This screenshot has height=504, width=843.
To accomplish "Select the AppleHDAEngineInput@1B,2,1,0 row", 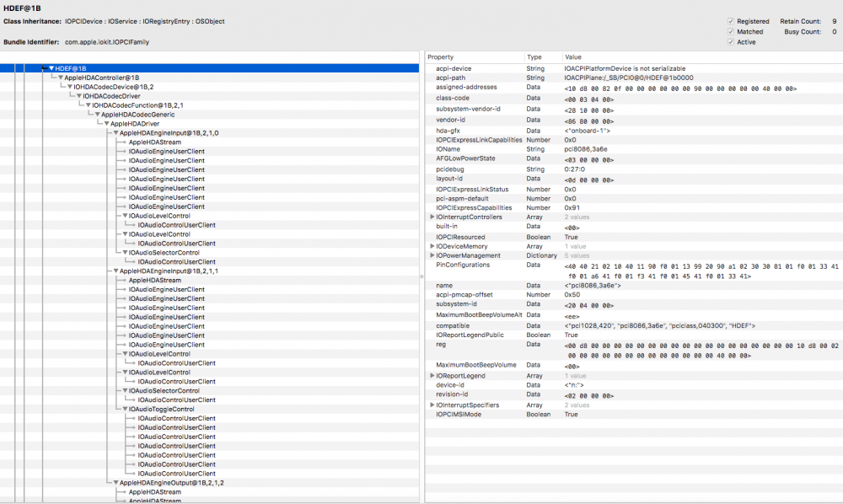I will point(210,132).
